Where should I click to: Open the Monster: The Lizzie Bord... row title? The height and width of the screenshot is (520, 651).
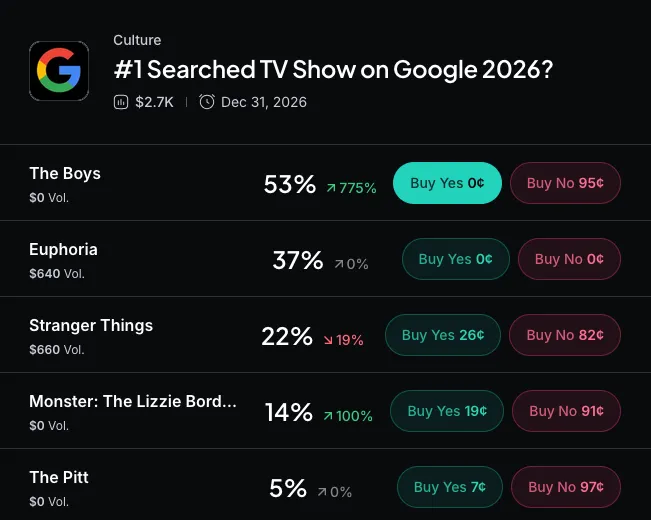[x=133, y=401]
